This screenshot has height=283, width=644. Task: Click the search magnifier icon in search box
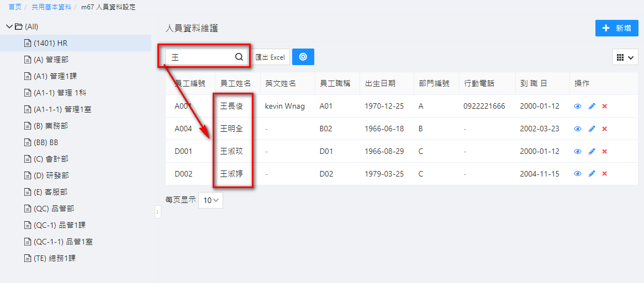point(239,57)
